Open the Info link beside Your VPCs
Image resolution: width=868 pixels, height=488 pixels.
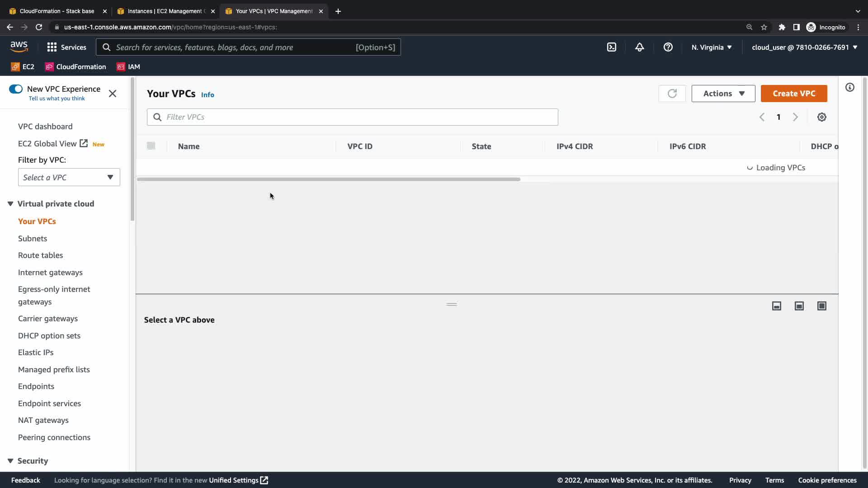208,94
